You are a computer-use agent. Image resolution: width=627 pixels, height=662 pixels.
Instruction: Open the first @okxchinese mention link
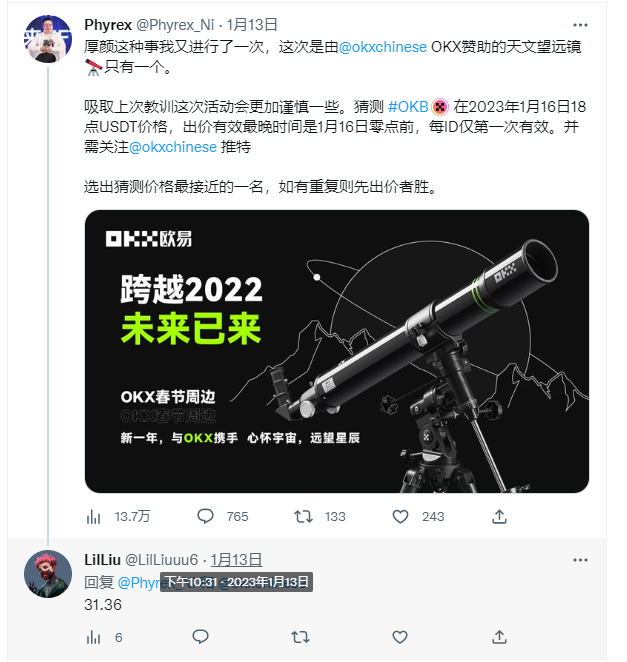click(383, 47)
